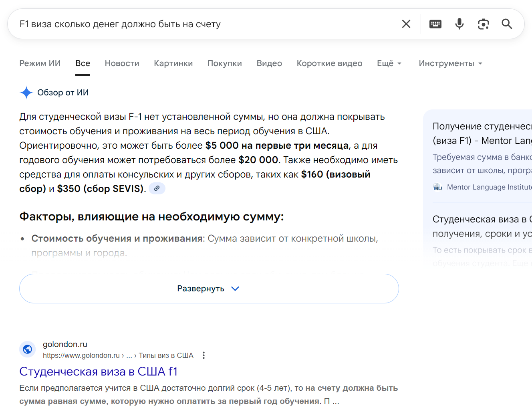Screen dimensions: 532x420
Task: Start voice search with microphone icon
Action: tap(459, 24)
